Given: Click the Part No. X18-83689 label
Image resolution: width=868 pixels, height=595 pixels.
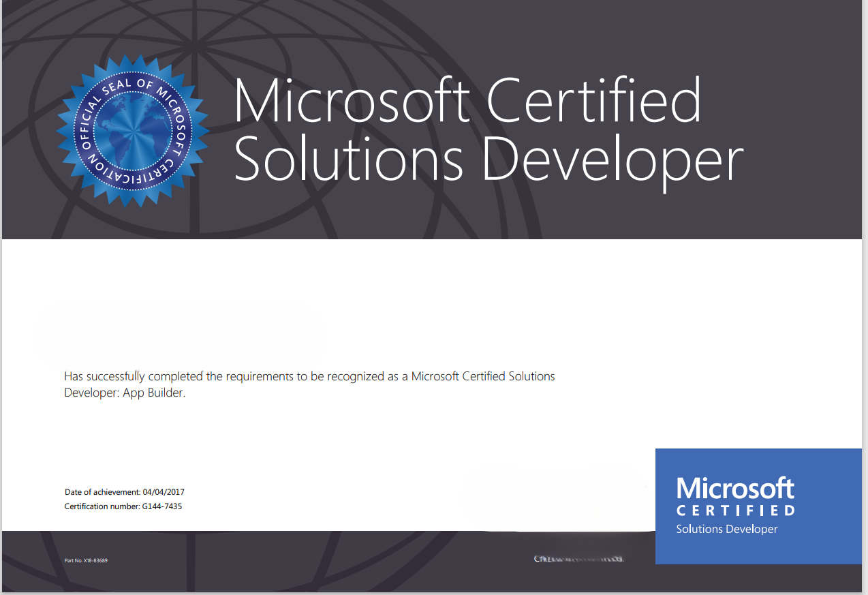Looking at the screenshot, I should tap(86, 560).
